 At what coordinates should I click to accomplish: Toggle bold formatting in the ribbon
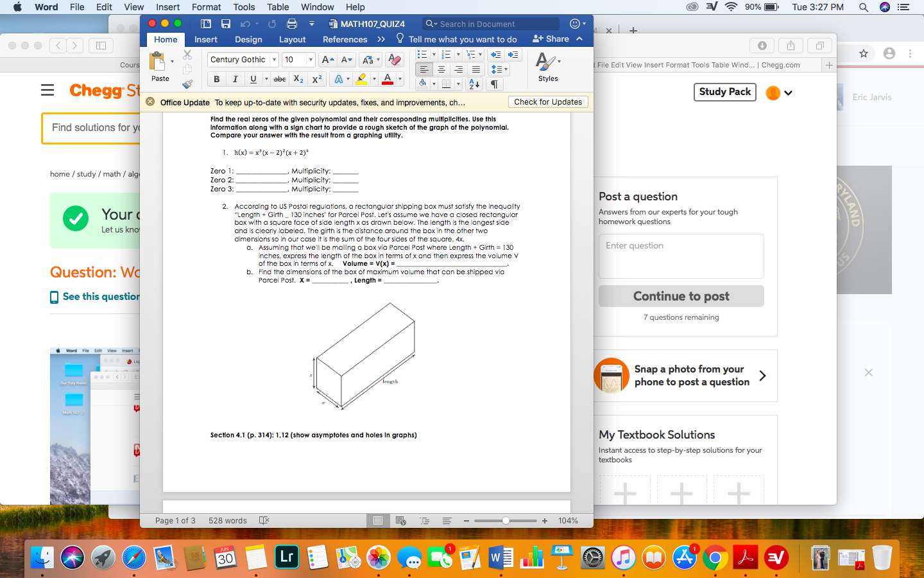click(216, 78)
